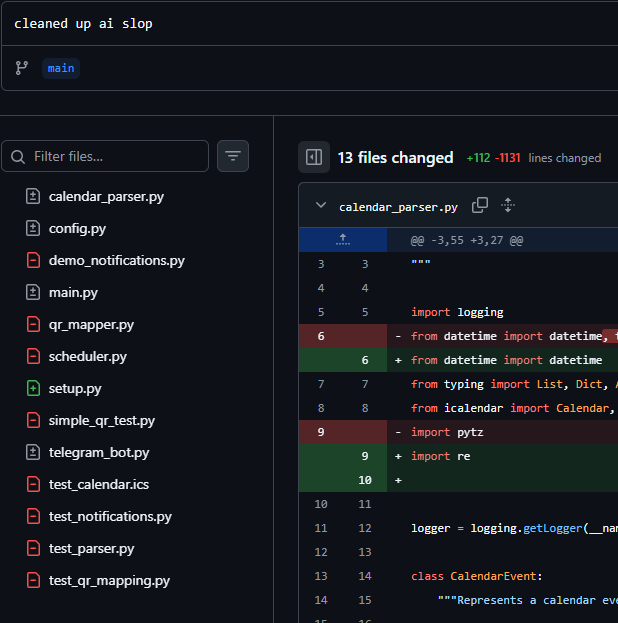
Task: Click the +112 additions count
Action: click(x=478, y=158)
